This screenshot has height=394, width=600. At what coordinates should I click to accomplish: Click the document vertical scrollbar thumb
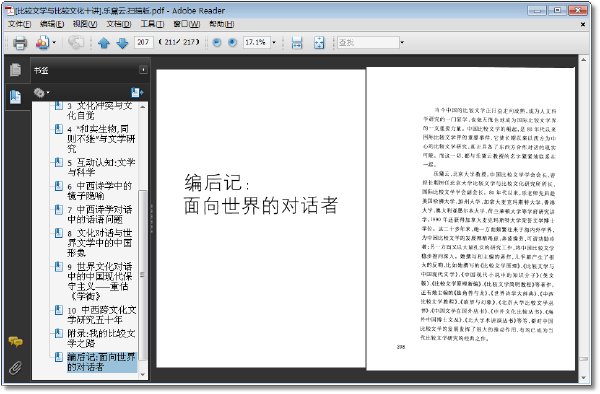[584, 359]
